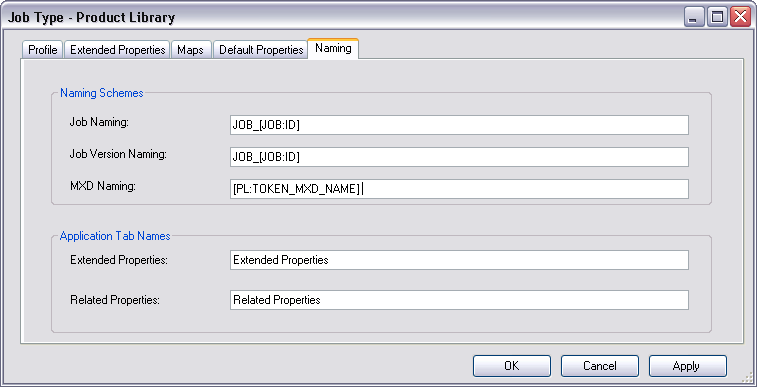Apply the naming settings
This screenshot has height=387, width=757.
click(x=687, y=366)
